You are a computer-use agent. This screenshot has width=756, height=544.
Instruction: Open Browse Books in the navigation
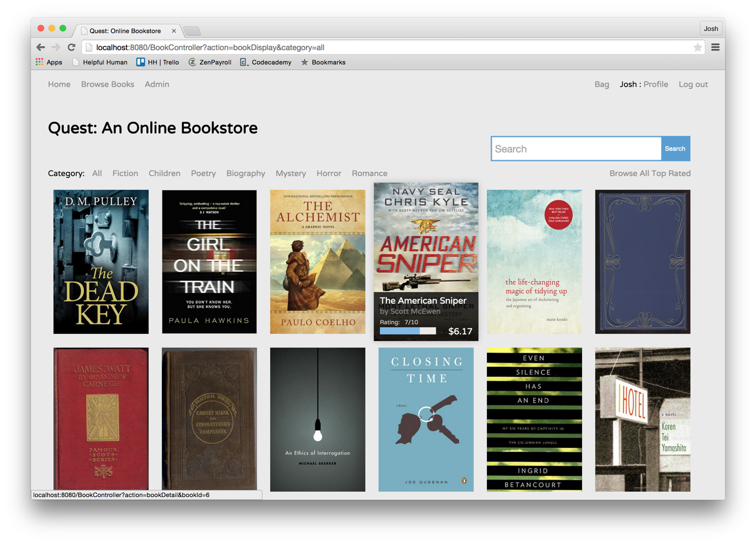(108, 84)
